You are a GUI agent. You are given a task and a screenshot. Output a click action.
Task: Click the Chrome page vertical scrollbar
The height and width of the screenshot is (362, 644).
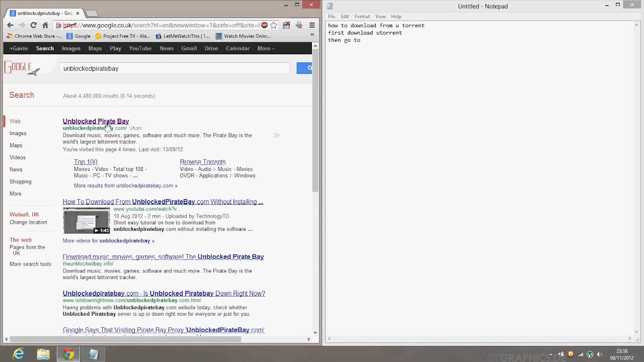(315, 121)
